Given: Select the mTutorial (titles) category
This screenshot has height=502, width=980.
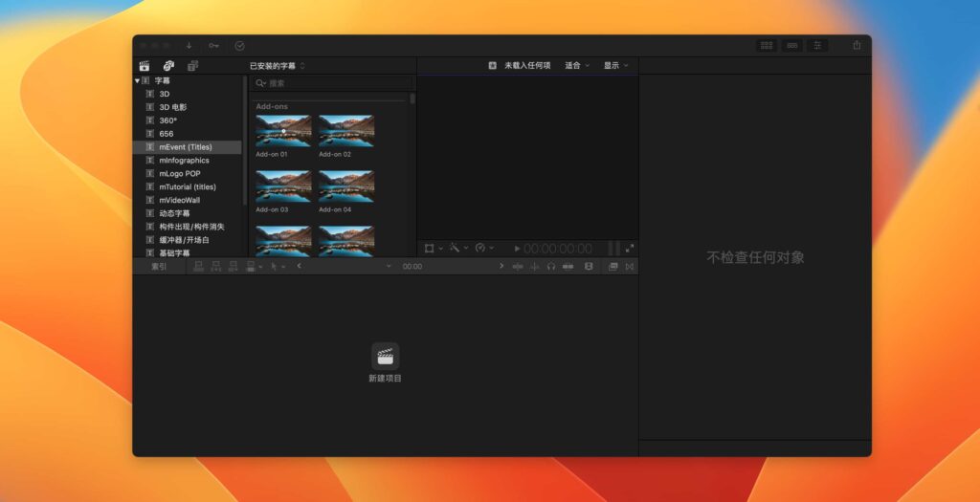Looking at the screenshot, I should pyautogui.click(x=188, y=186).
